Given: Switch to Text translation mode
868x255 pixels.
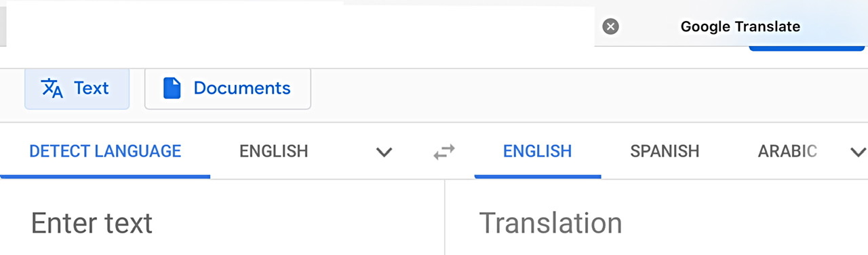Looking at the screenshot, I should (77, 88).
